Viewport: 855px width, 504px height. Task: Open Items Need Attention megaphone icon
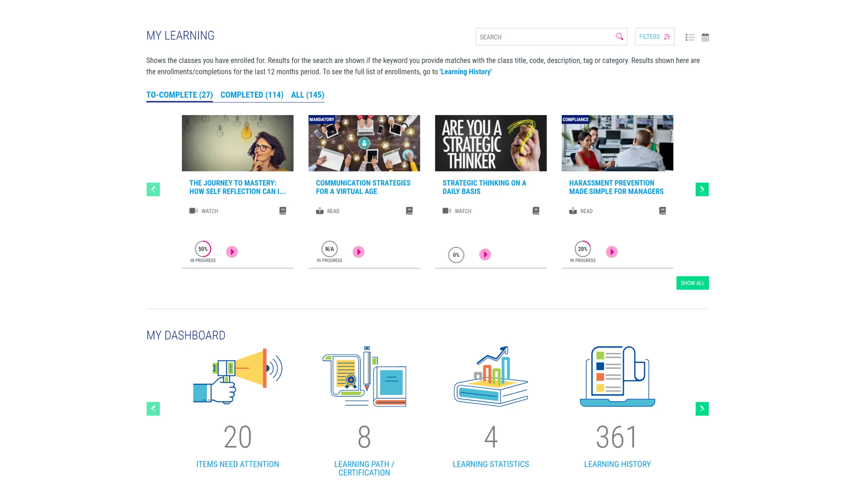[237, 376]
